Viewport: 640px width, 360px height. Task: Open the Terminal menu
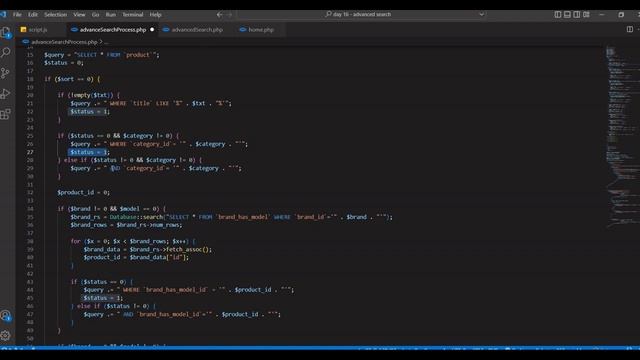coord(133,15)
